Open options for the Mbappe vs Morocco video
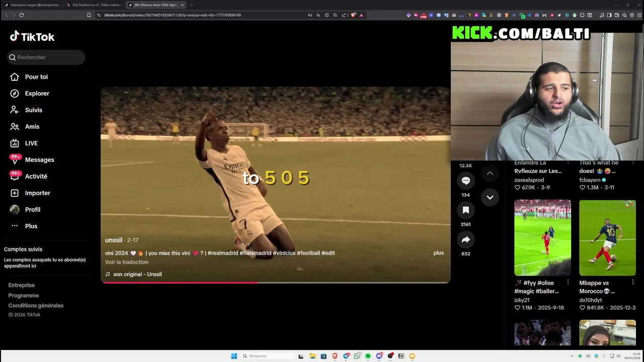 pos(633,283)
